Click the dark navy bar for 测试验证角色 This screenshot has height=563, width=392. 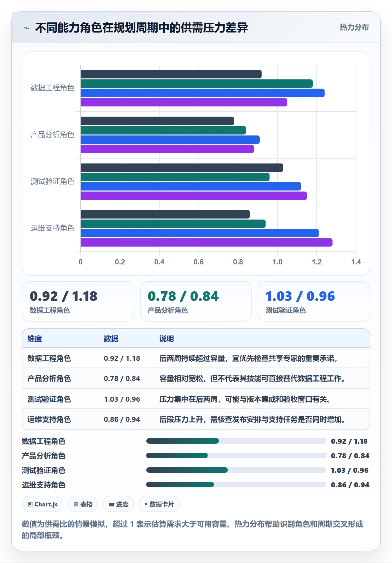click(182, 168)
